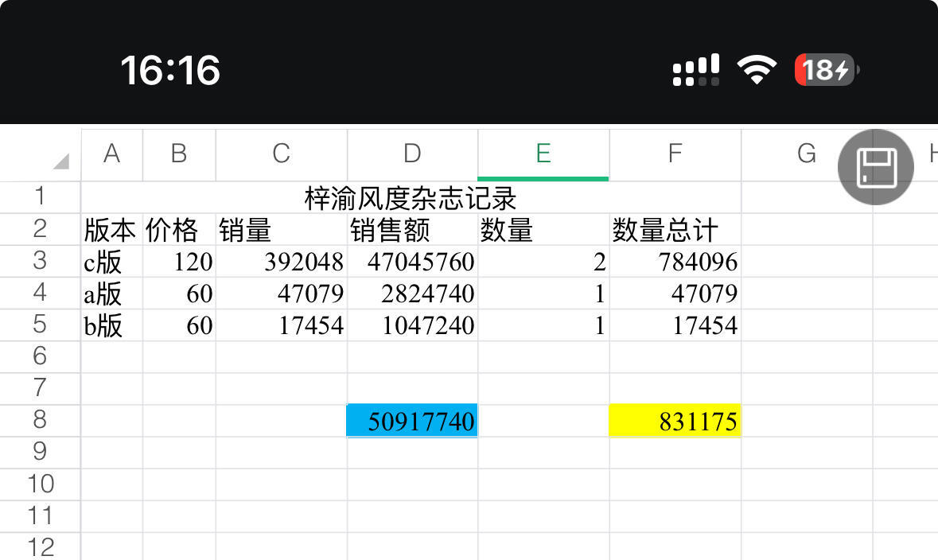Select column G header
Screen dimensions: 938x560
(807, 155)
